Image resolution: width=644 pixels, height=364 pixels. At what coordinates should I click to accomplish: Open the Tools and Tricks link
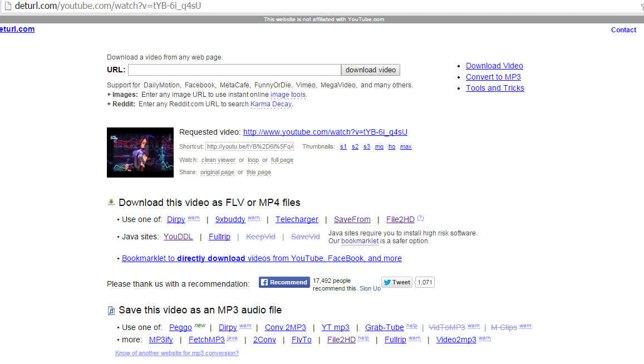(x=495, y=88)
